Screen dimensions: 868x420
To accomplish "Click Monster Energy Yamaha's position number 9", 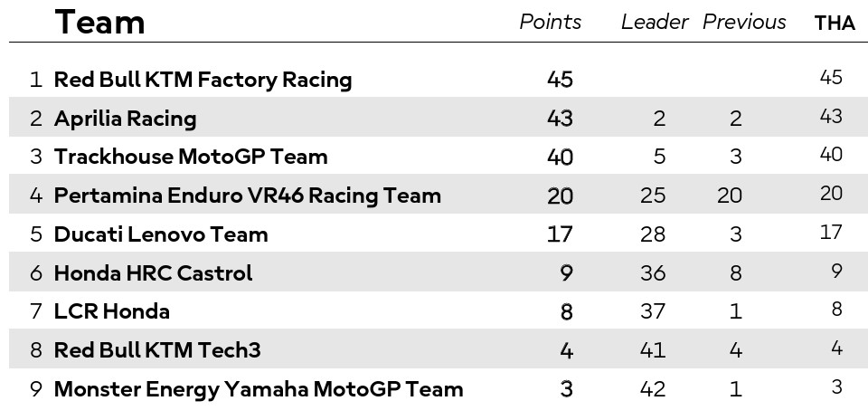I will click(x=35, y=389).
